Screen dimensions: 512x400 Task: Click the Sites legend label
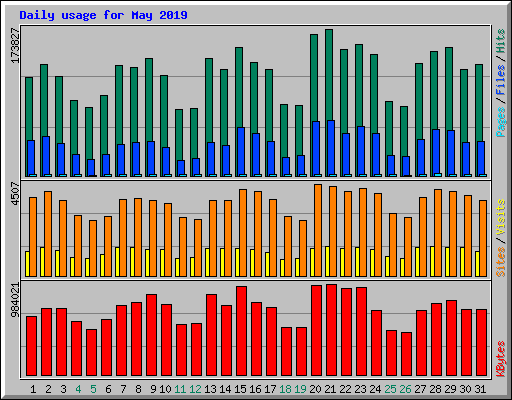pos(501,262)
